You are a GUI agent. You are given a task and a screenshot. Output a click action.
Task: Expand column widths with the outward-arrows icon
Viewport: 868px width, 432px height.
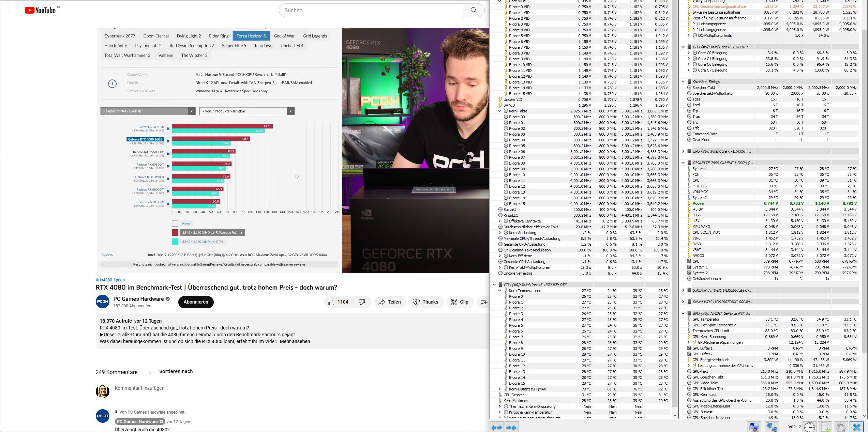[497, 427]
